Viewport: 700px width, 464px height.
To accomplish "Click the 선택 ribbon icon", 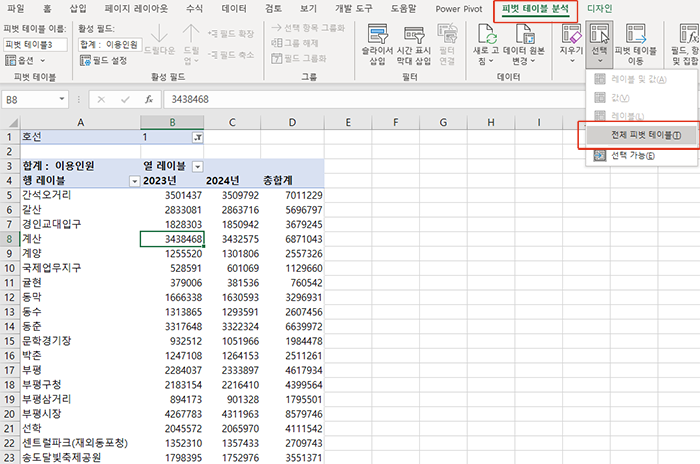I will click(599, 34).
